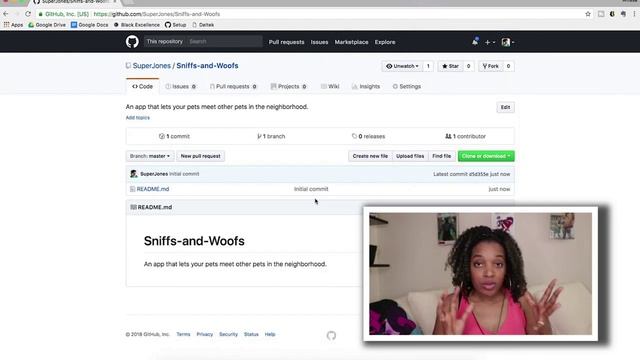Open the SuperJones commit author name
The image size is (640, 360).
(154, 174)
